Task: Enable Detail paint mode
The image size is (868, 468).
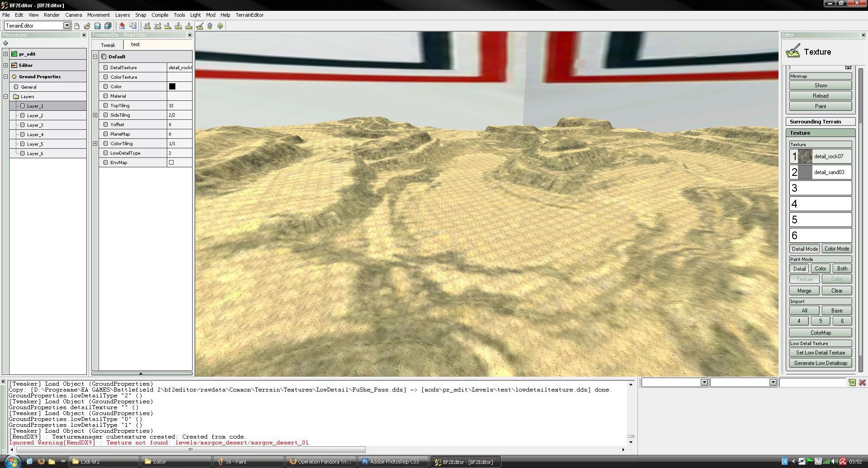Action: coord(799,269)
